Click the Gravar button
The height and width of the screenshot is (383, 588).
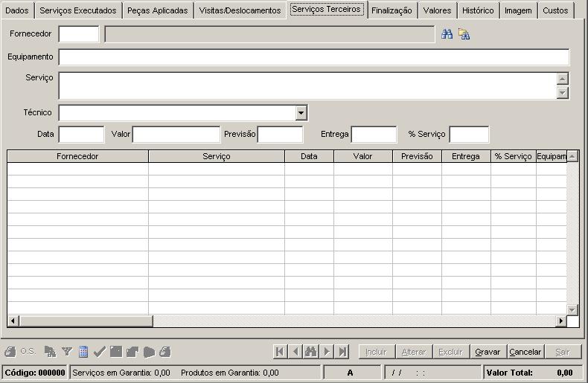(488, 352)
